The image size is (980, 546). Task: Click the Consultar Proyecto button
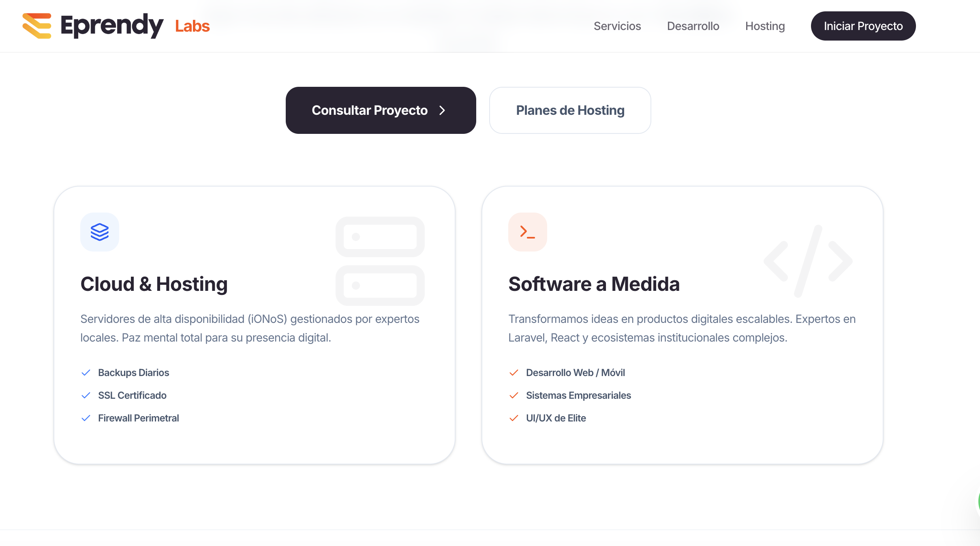381,110
